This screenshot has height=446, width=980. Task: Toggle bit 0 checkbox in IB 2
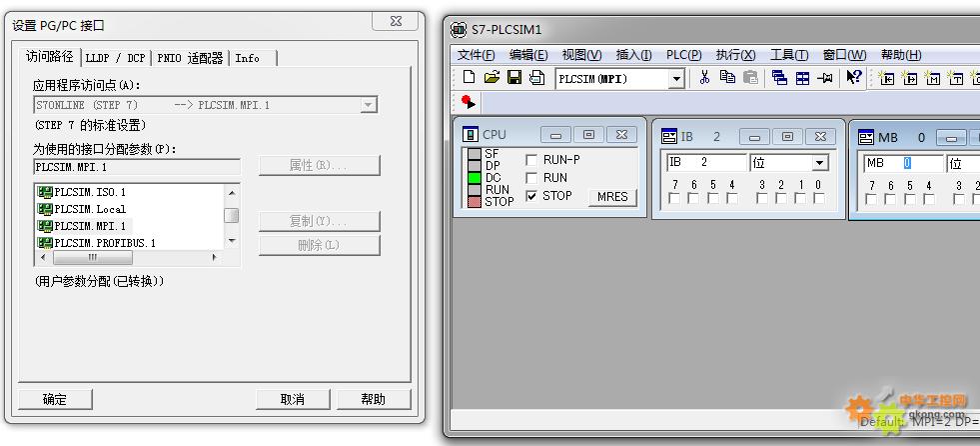819,198
